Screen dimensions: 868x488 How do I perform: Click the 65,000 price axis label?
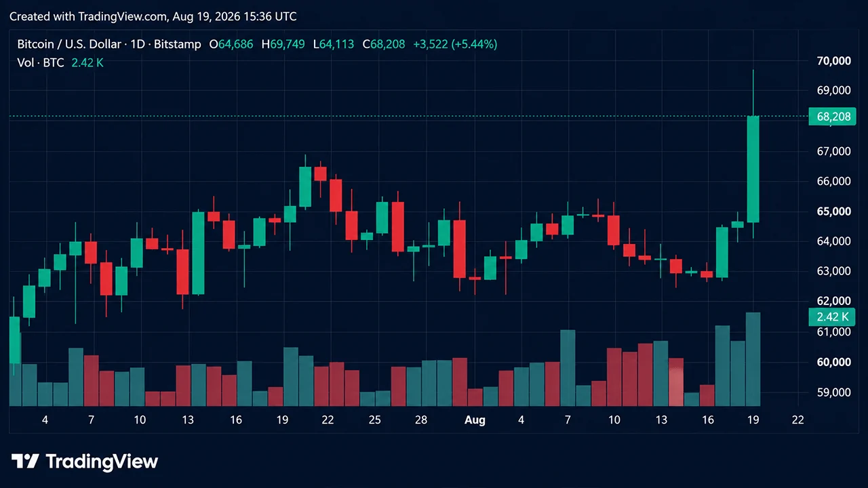[833, 211]
